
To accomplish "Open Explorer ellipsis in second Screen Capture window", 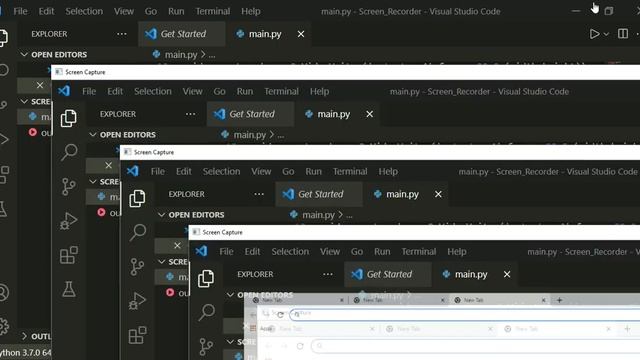I will point(259,194).
